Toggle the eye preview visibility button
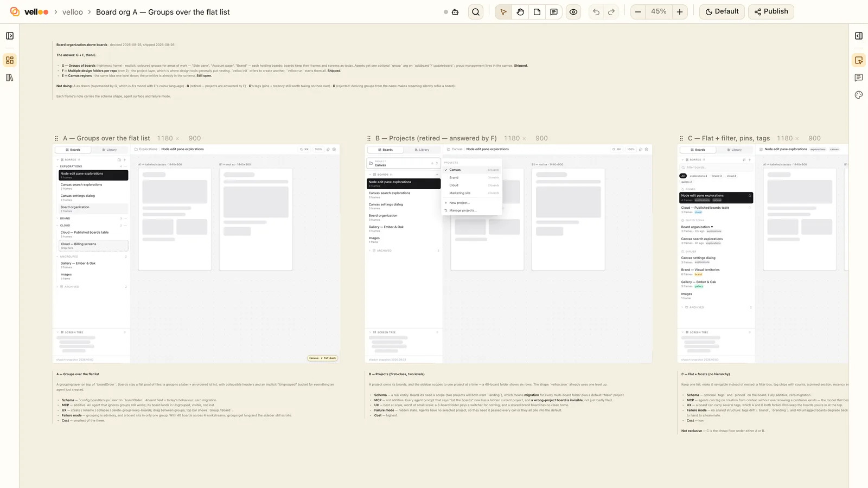This screenshot has width=868, height=488. point(573,12)
